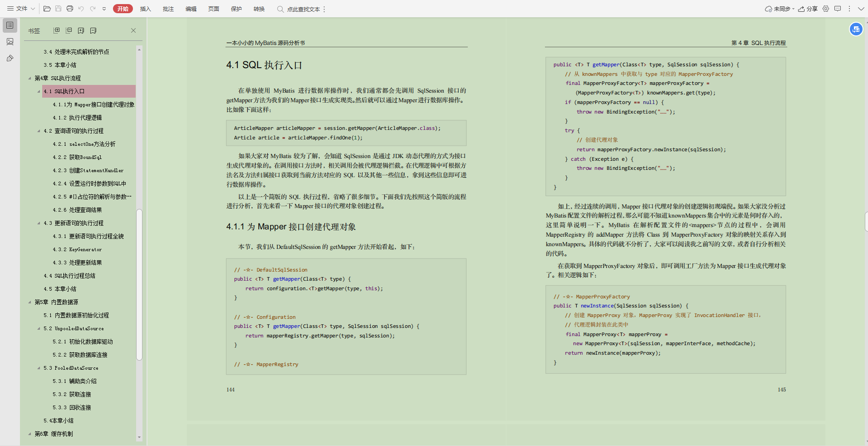
Task: Go to bookmark 5.2.1 初始化数据库驱动
Action: pyautogui.click(x=83, y=342)
